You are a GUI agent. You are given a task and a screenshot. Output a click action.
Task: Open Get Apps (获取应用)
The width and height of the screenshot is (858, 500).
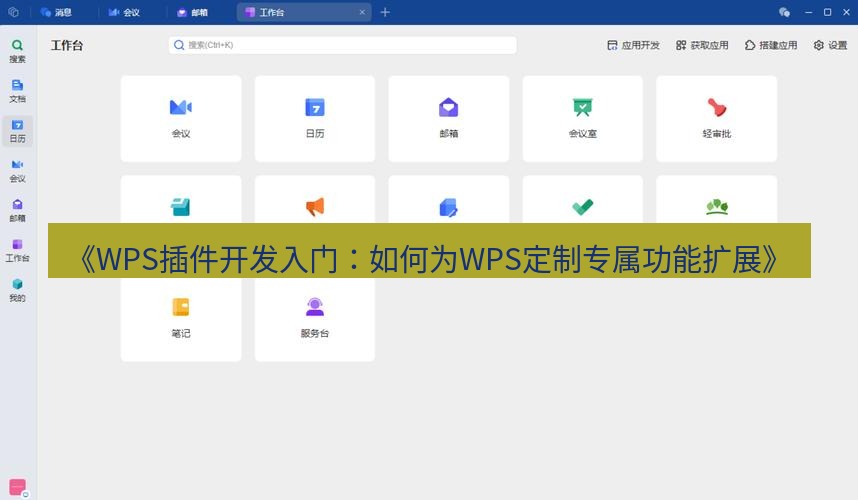click(702, 45)
